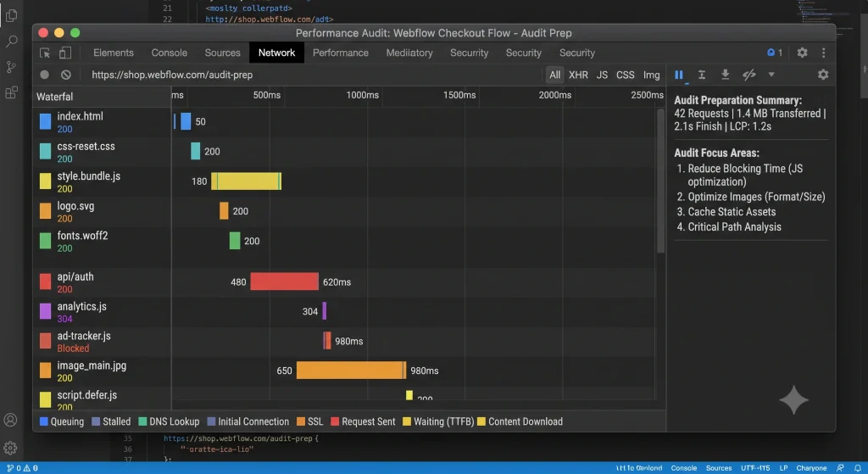Open the Manage gear in activity bar
868x474 pixels.
coord(10,448)
